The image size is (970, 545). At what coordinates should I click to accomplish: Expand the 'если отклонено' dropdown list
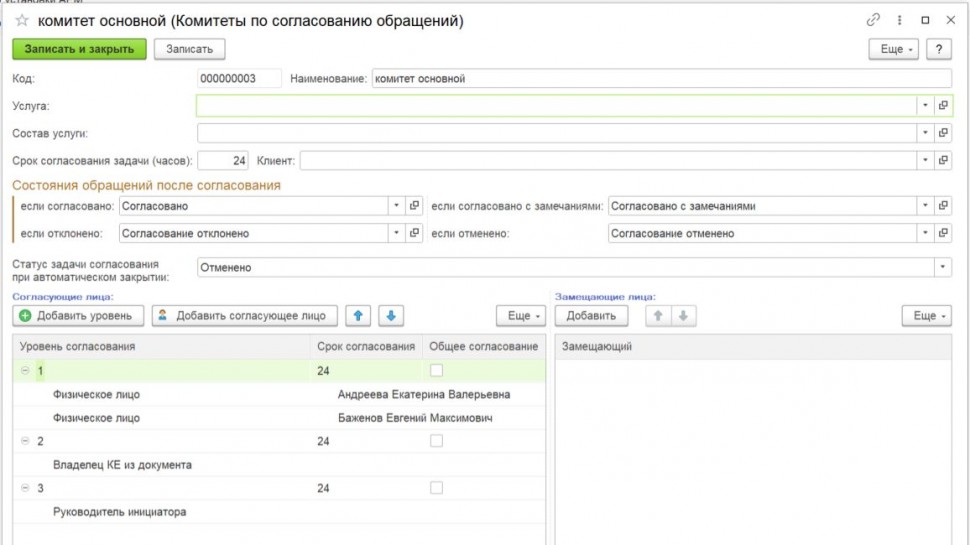396,233
